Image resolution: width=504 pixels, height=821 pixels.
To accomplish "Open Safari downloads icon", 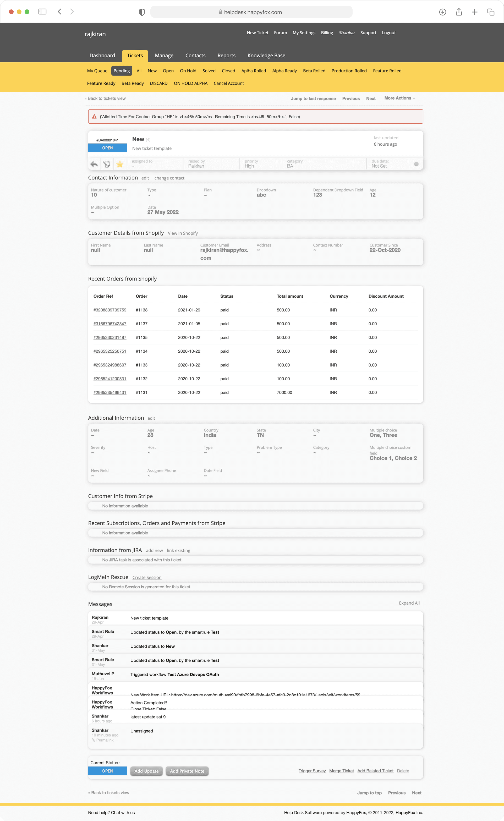I will [442, 12].
